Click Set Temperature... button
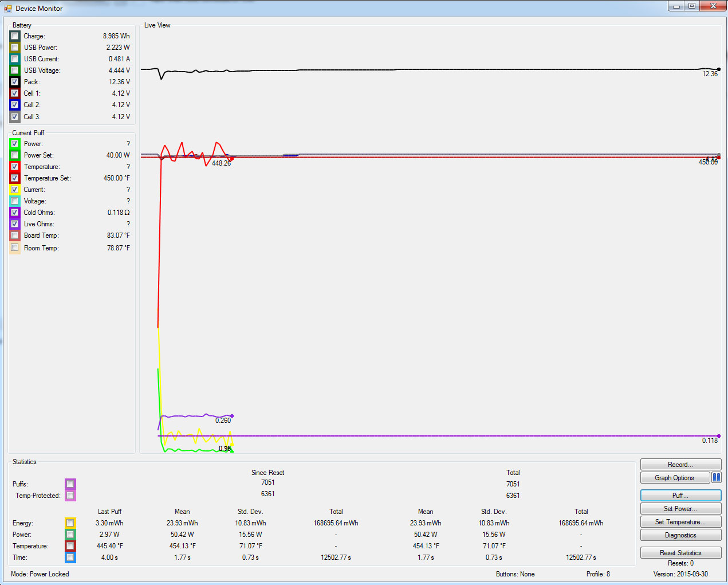 (680, 522)
